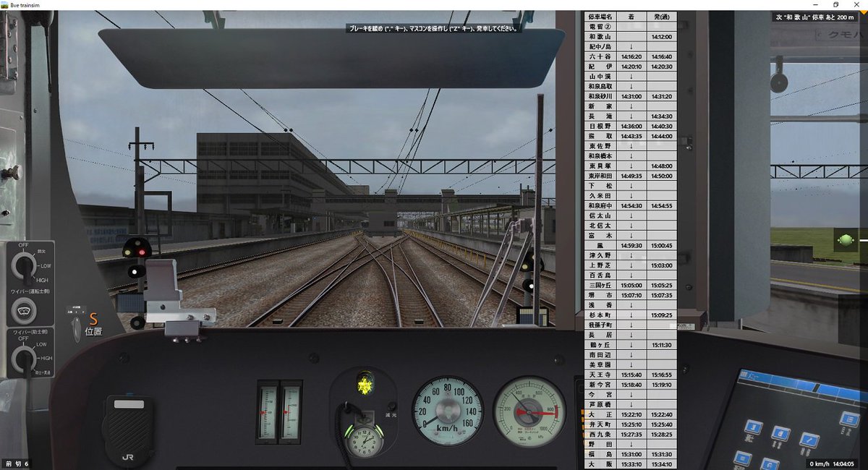Select the 和泉砂川 station row

631,96
